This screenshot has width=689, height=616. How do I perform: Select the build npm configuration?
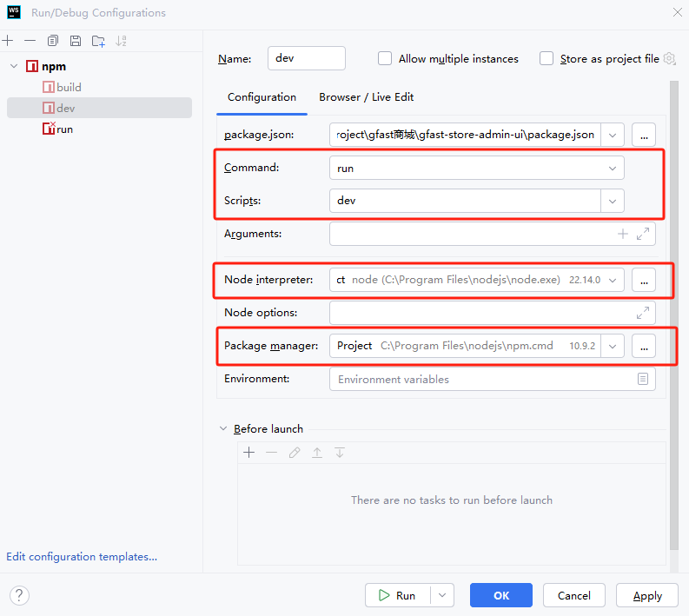click(x=69, y=87)
